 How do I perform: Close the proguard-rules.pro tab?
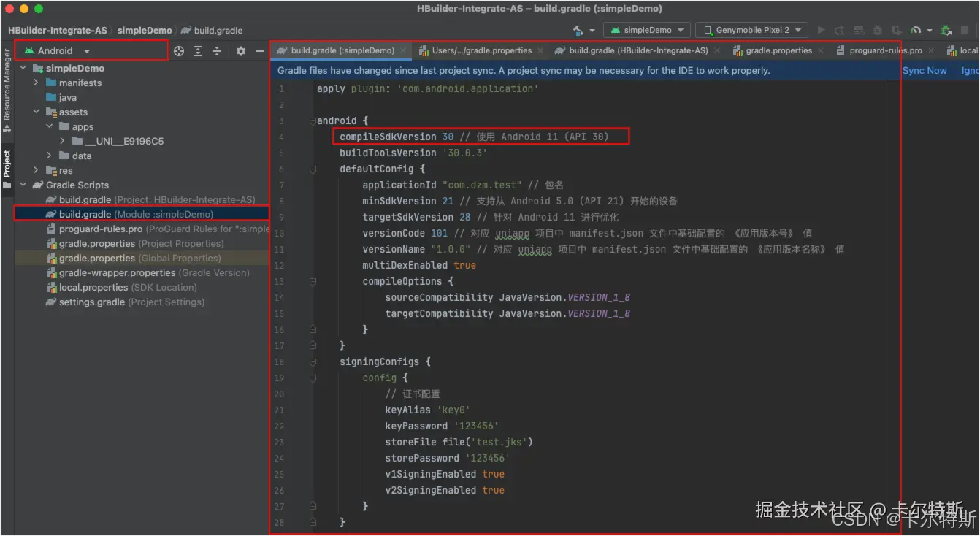932,51
